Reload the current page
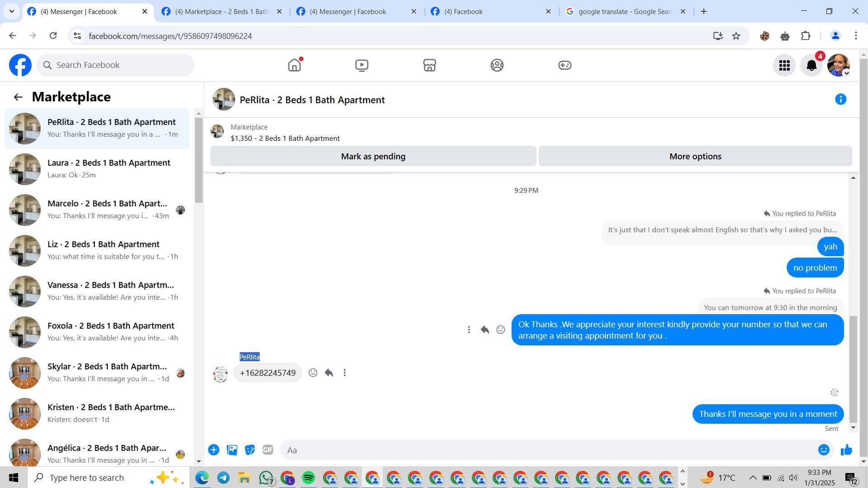Image resolution: width=868 pixels, height=488 pixels. pos(53,36)
